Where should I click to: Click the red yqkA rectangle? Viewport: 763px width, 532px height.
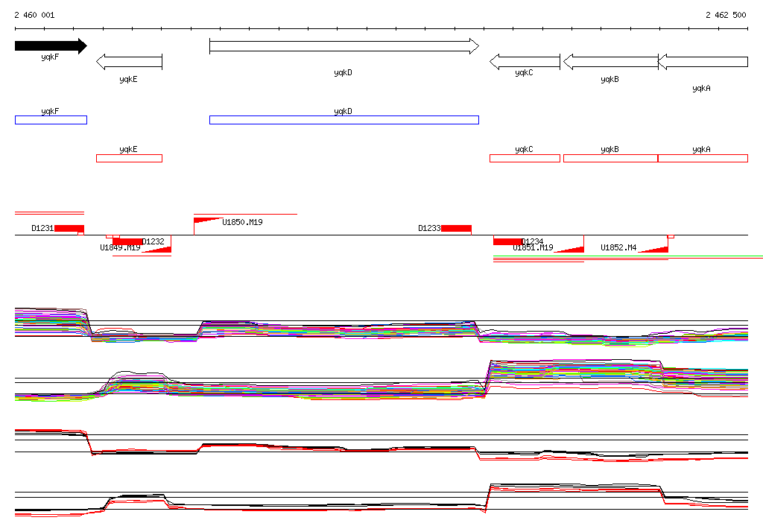pyautogui.click(x=703, y=158)
